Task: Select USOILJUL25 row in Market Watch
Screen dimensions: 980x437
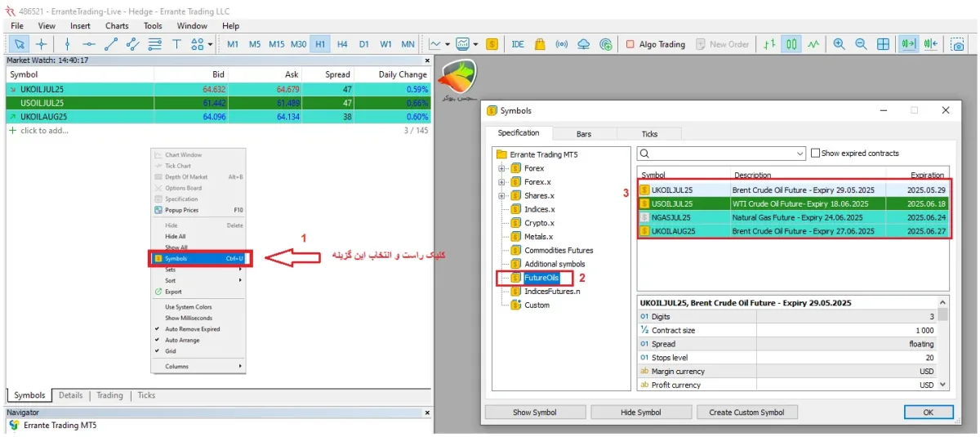Action: coord(219,103)
